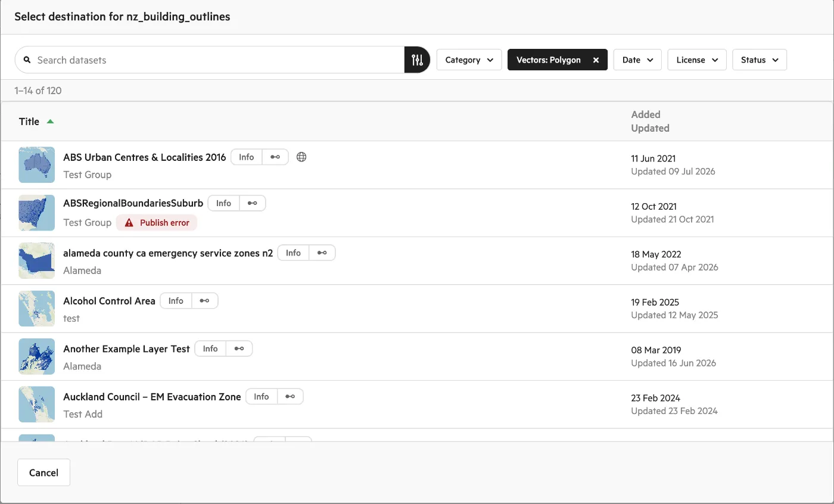Click the link icon for ABSRegionalBoundariesSuburb
Image resolution: width=834 pixels, height=504 pixels.
tap(253, 203)
